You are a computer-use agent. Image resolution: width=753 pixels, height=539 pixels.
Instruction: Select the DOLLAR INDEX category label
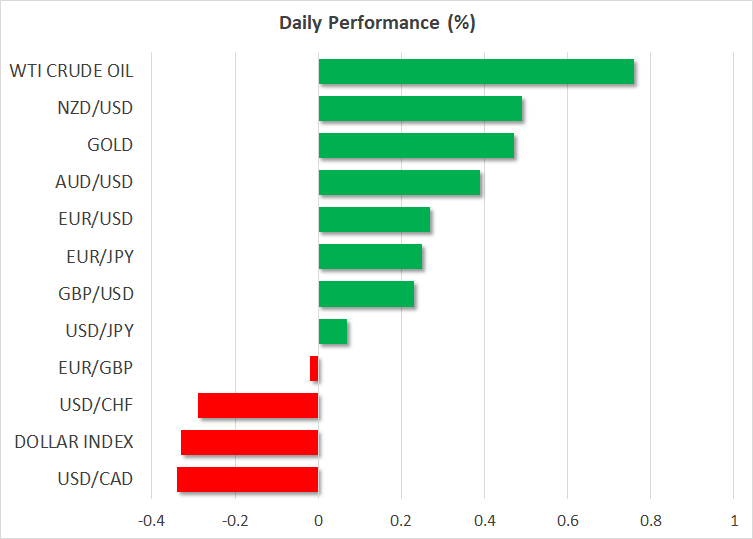click(x=72, y=442)
